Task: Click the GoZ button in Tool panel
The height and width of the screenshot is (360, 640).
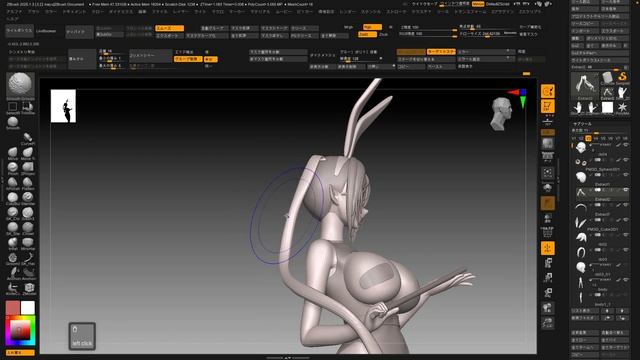Action: (576, 46)
